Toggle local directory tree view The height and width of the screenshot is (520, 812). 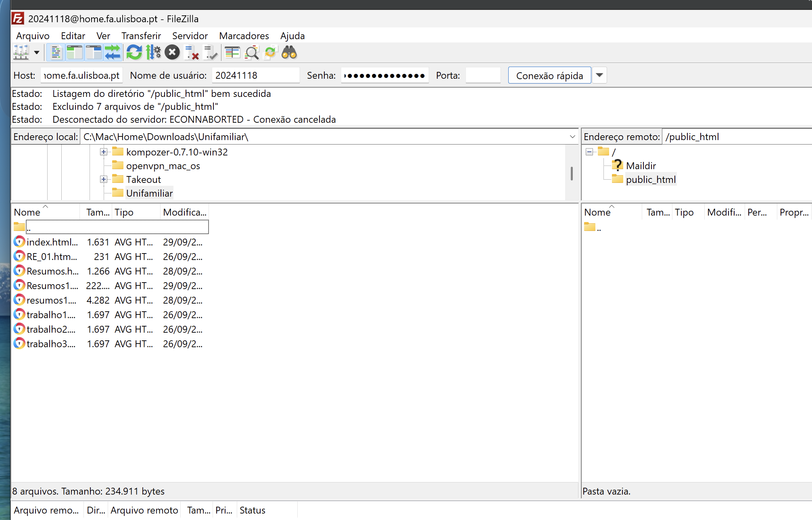point(75,52)
